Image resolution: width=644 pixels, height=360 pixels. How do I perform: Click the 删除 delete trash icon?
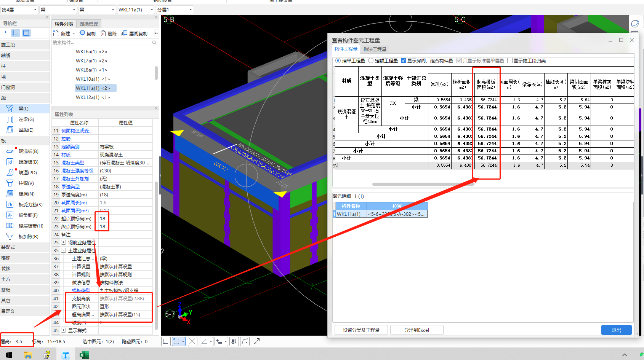click(x=103, y=33)
